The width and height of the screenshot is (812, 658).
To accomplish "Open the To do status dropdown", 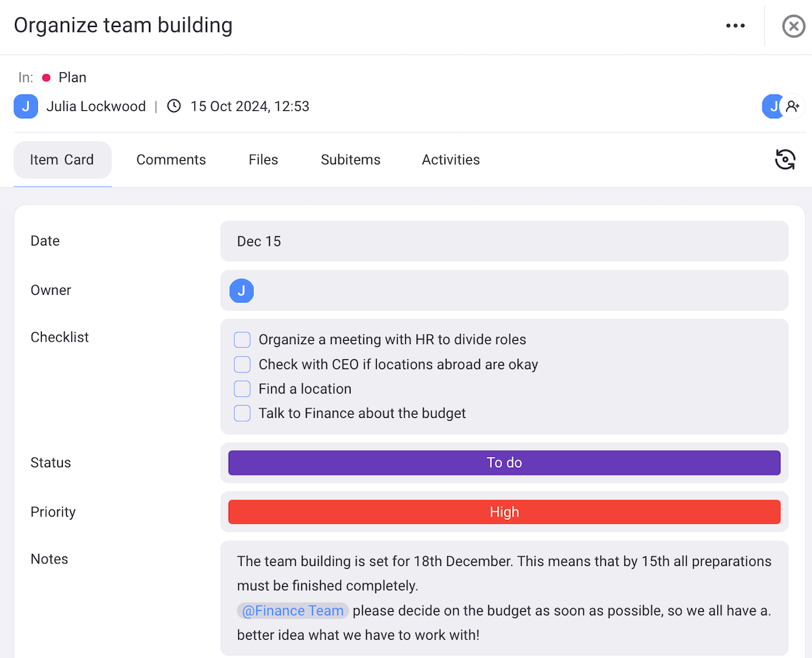I will pos(504,463).
